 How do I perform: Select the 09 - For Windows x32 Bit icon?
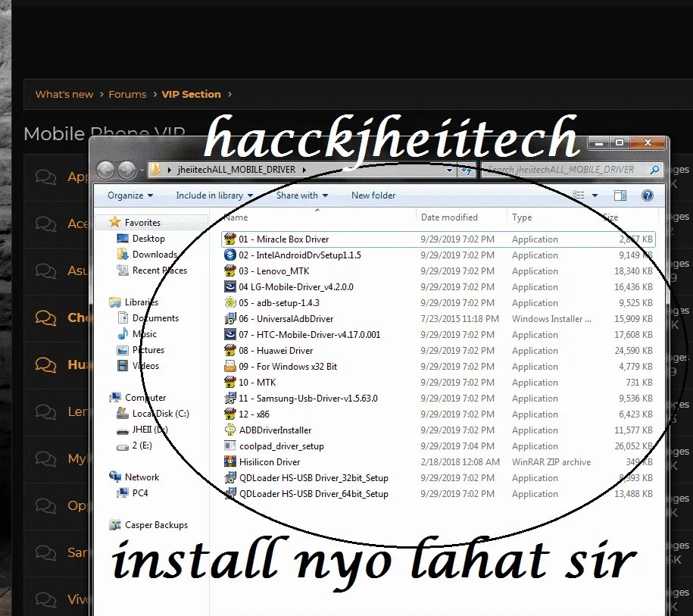tap(229, 366)
